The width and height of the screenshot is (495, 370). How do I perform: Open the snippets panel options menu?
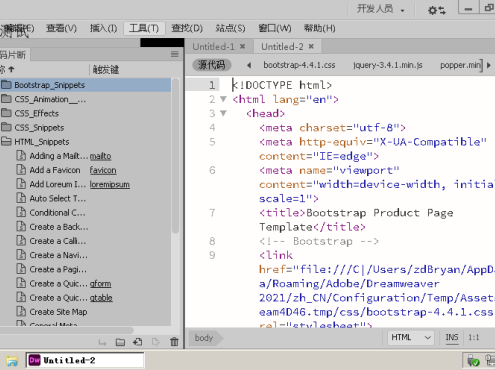pos(175,54)
